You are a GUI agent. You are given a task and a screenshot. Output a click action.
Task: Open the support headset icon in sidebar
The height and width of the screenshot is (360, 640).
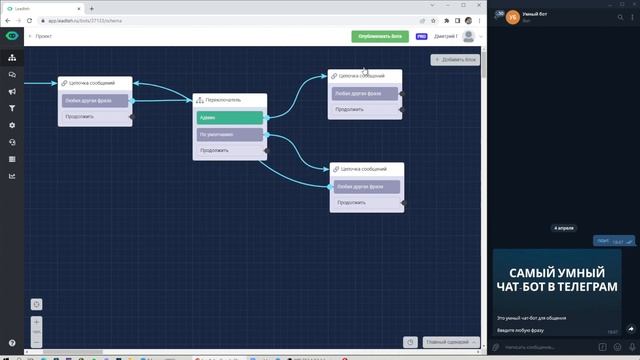tap(12, 142)
